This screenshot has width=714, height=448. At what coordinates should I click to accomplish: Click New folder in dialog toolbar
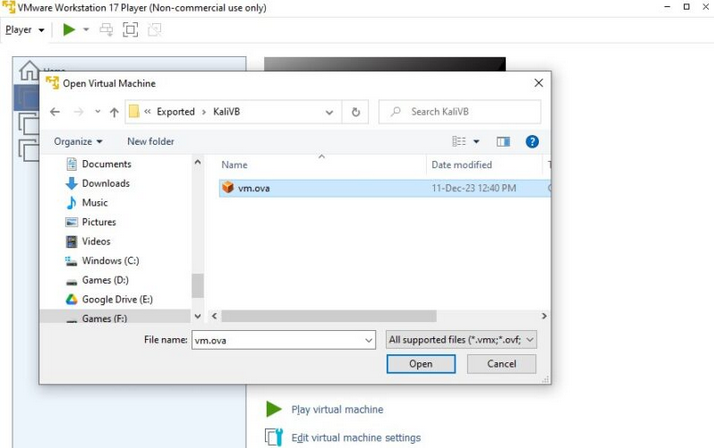[x=151, y=142]
